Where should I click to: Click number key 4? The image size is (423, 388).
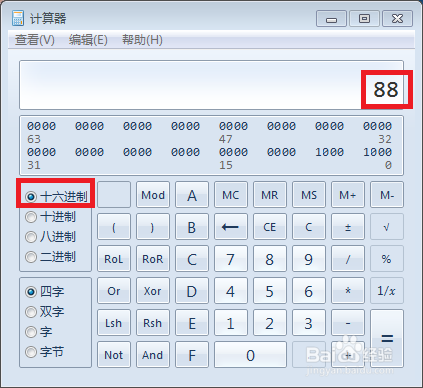click(231, 291)
